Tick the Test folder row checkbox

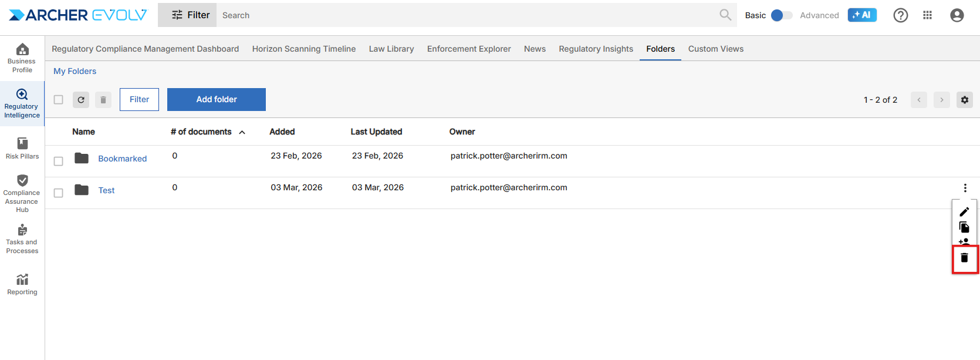pyautogui.click(x=59, y=193)
